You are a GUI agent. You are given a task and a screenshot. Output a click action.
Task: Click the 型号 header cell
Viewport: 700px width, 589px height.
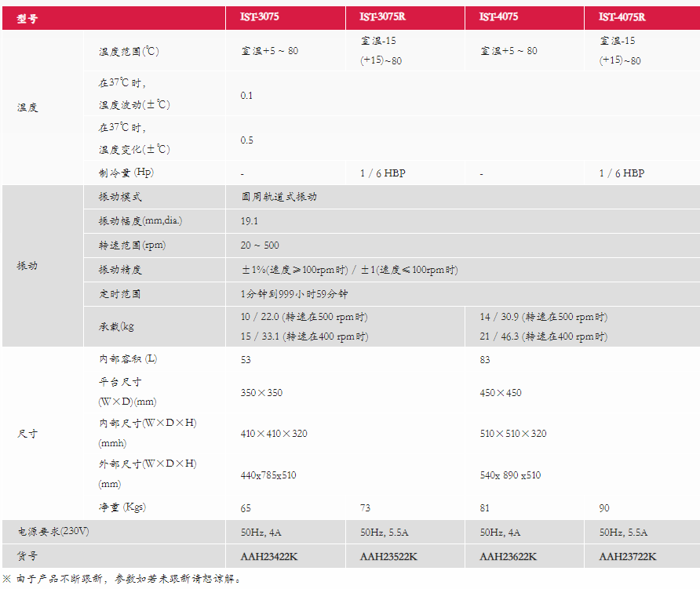tap(27, 18)
